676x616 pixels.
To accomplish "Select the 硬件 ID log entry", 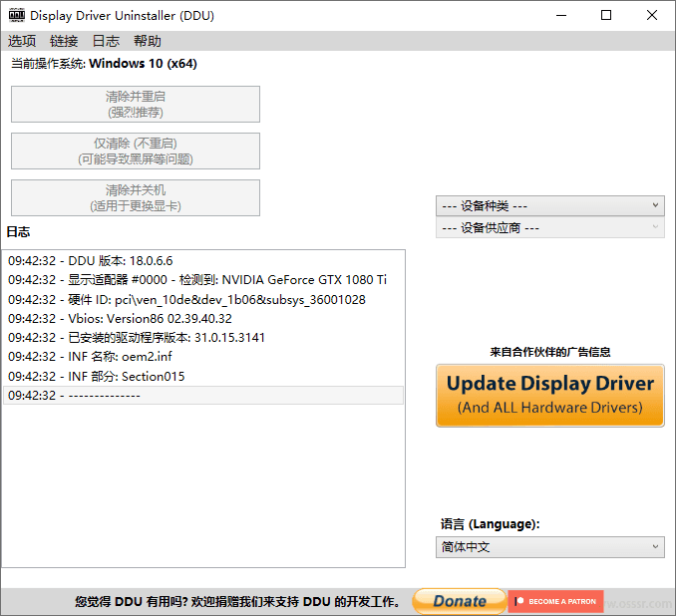I will tap(186, 299).
